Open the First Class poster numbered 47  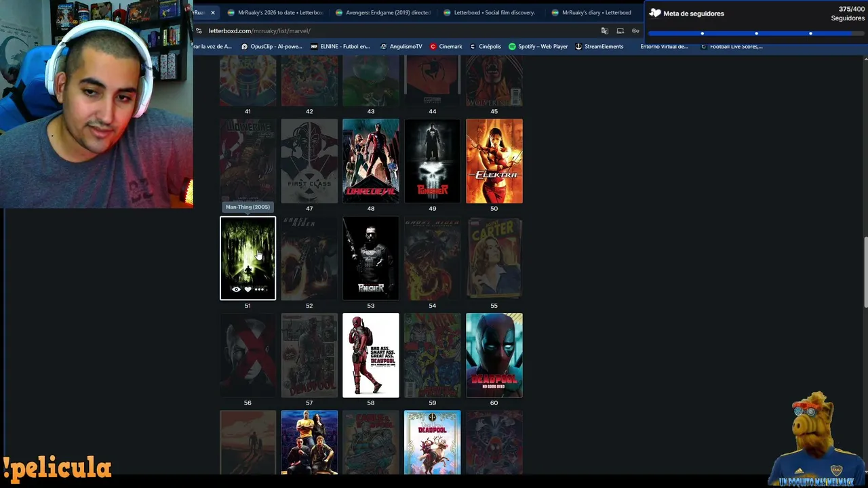(x=309, y=161)
